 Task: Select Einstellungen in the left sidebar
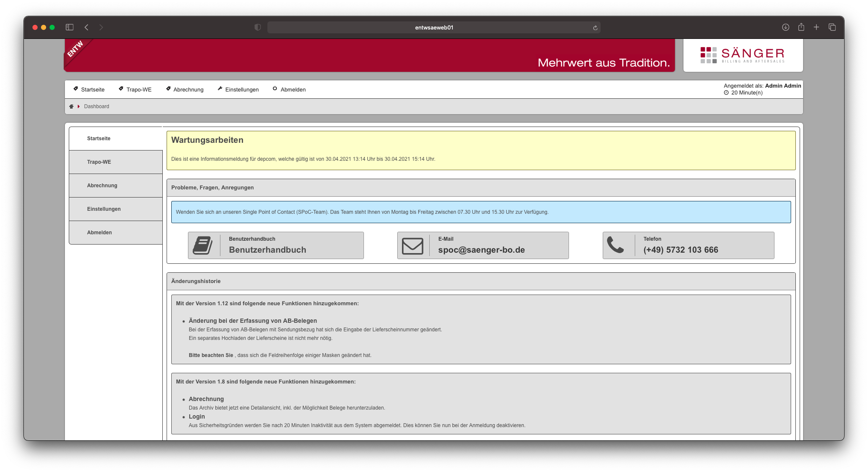coord(116,209)
